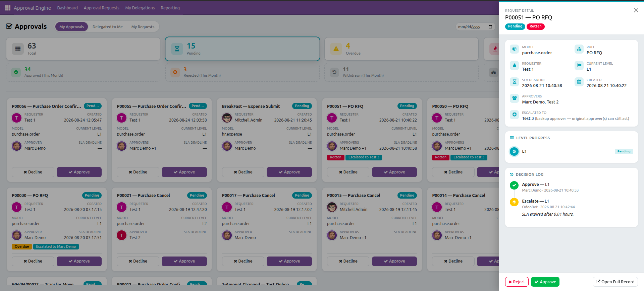Click the Model cube icon in detail panel
The width and height of the screenshot is (644, 291).
click(x=514, y=49)
